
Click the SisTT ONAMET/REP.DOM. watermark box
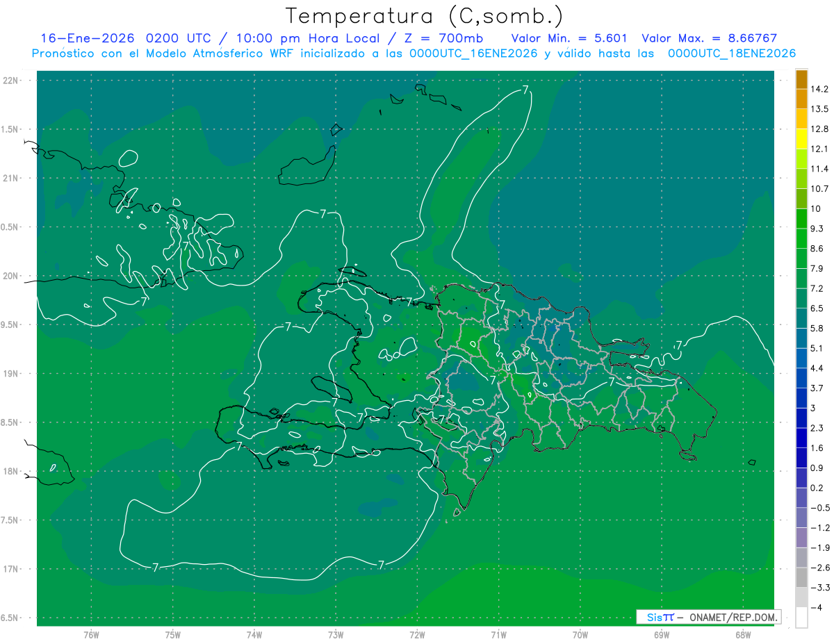coord(709,617)
